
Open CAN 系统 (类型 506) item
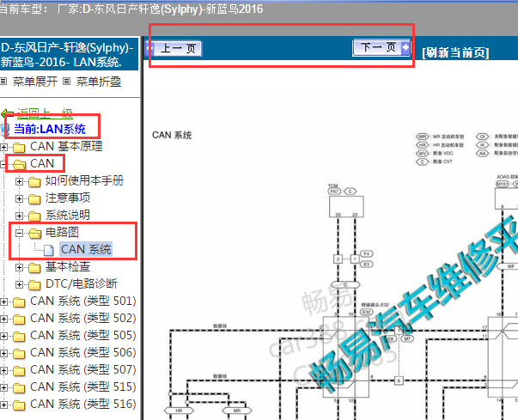click(x=83, y=352)
